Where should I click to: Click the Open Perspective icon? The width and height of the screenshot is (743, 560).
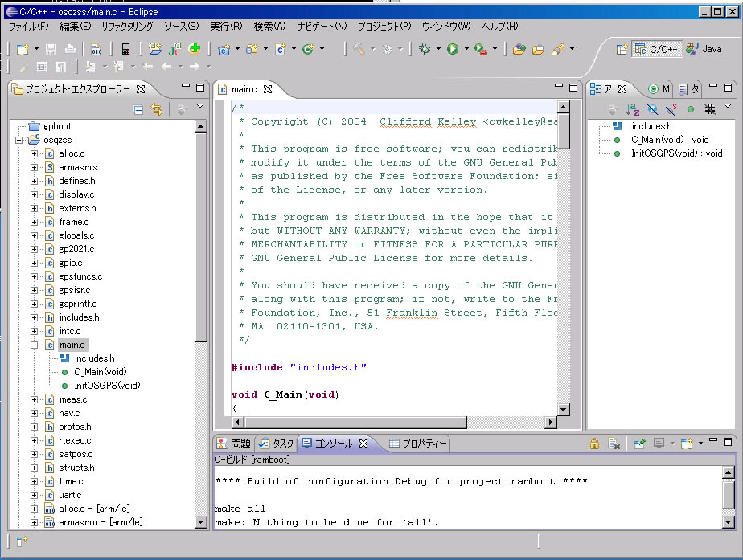622,49
